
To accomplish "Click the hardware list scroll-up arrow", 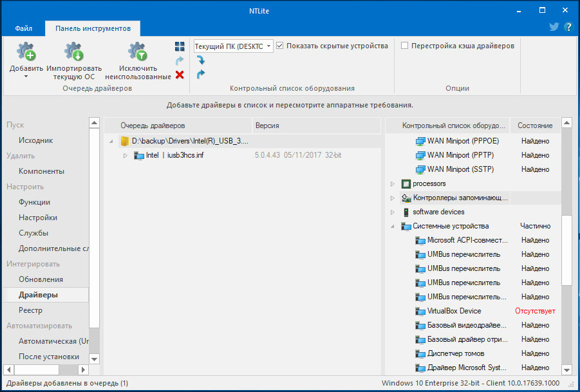I will click(566, 123).
